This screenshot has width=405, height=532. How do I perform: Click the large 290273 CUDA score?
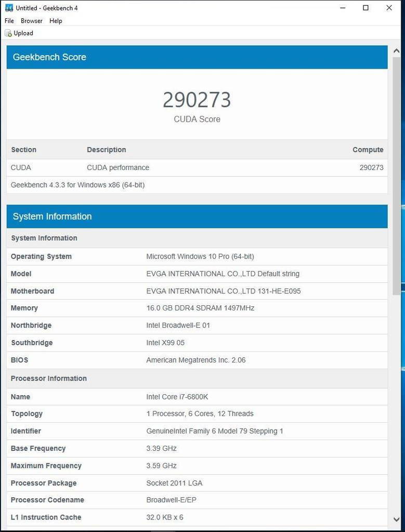pyautogui.click(x=197, y=100)
